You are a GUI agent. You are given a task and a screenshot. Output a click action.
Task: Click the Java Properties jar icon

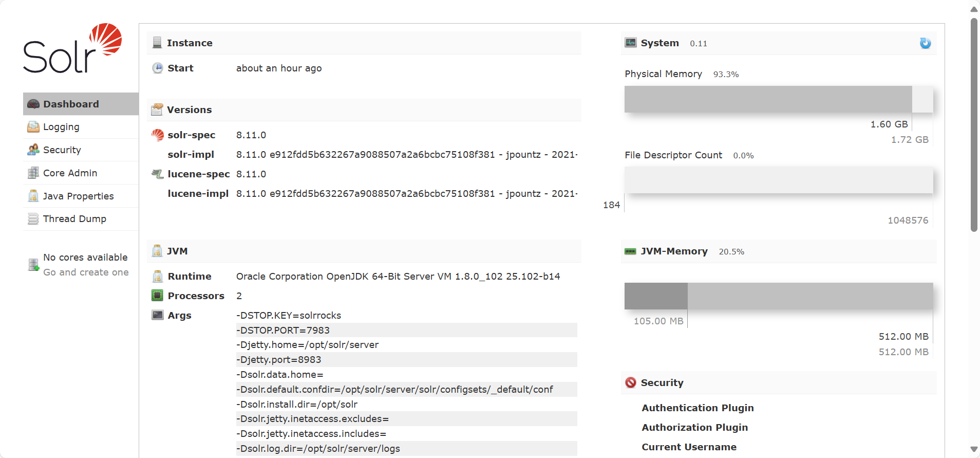[x=33, y=196]
